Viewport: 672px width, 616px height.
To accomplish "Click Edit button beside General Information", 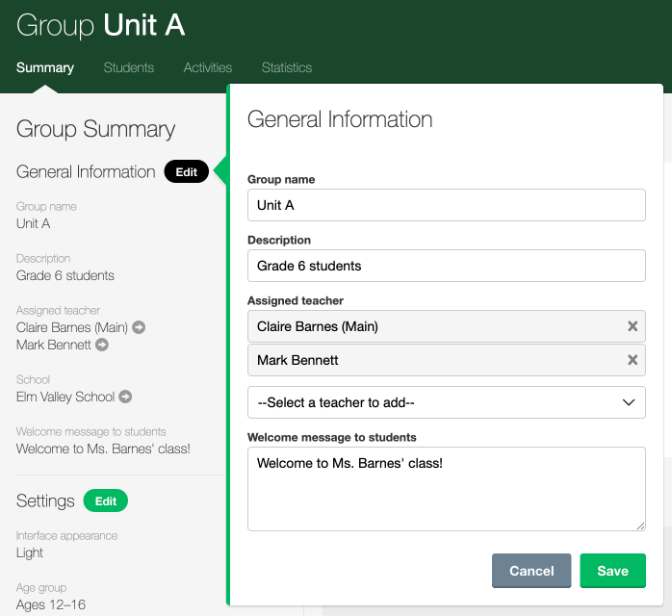I will coord(186,172).
